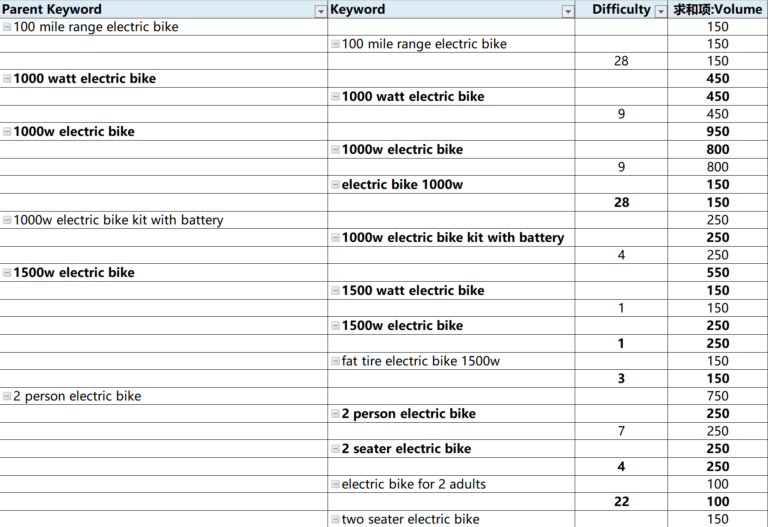This screenshot has height=527, width=768.
Task: Collapse parent group '1000w electric bike kit with battery'
Action: (x=7, y=221)
